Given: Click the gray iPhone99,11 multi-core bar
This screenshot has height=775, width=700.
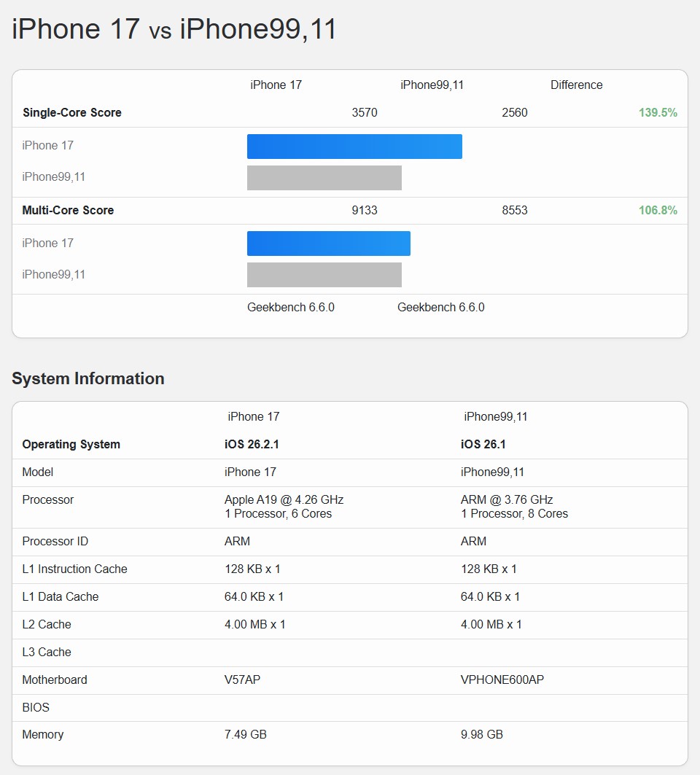Looking at the screenshot, I should [324, 275].
